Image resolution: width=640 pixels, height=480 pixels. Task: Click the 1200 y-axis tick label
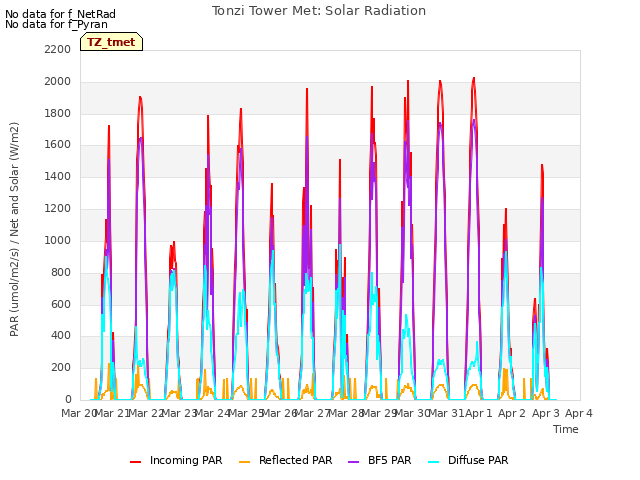(58, 208)
